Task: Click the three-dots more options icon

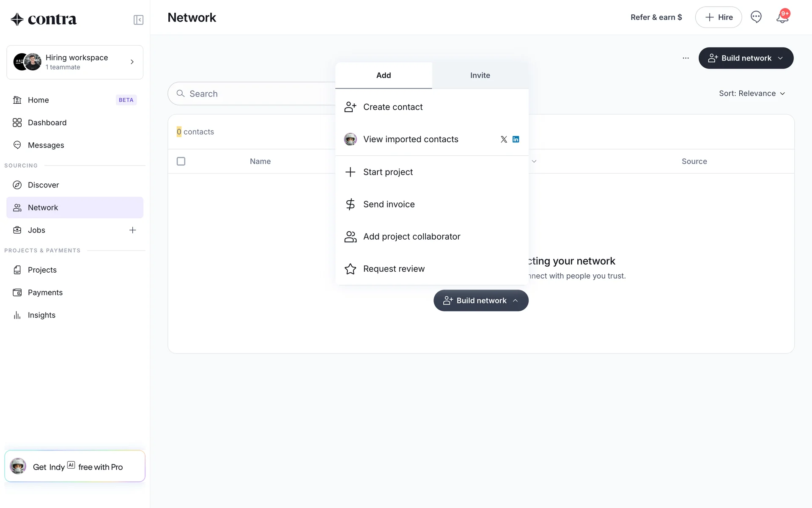Action: click(x=686, y=58)
